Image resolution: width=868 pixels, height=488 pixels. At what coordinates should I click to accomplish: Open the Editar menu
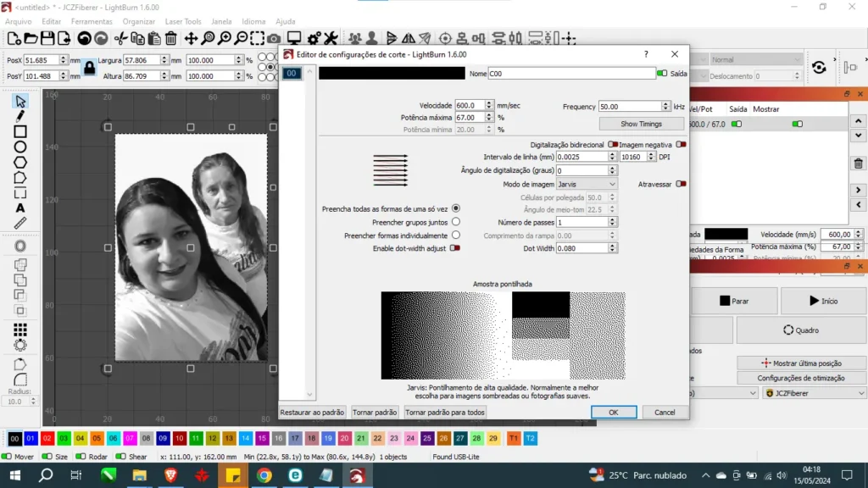(x=52, y=21)
